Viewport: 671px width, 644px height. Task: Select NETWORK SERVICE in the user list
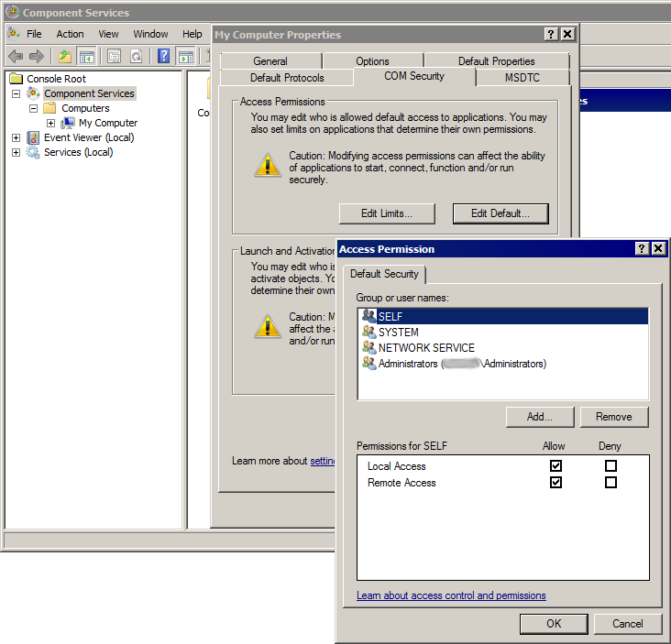click(426, 347)
